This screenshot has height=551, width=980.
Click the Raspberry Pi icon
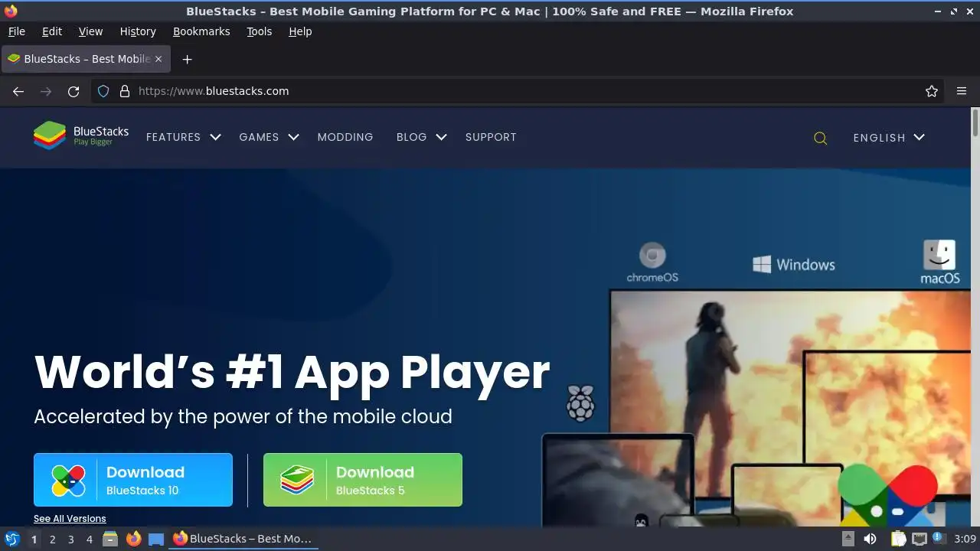(x=580, y=403)
